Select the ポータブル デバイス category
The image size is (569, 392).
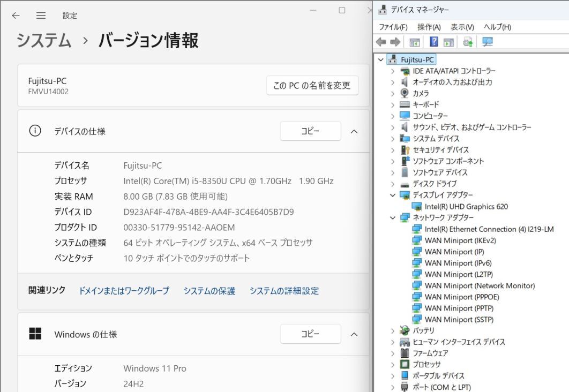tap(438, 375)
